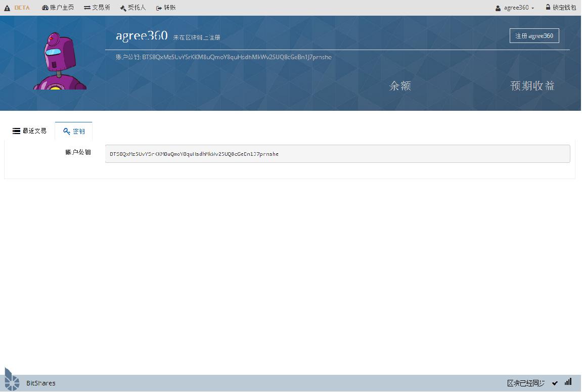
Task: Lock the wallet with 锁定钱包
Action: [x=561, y=8]
